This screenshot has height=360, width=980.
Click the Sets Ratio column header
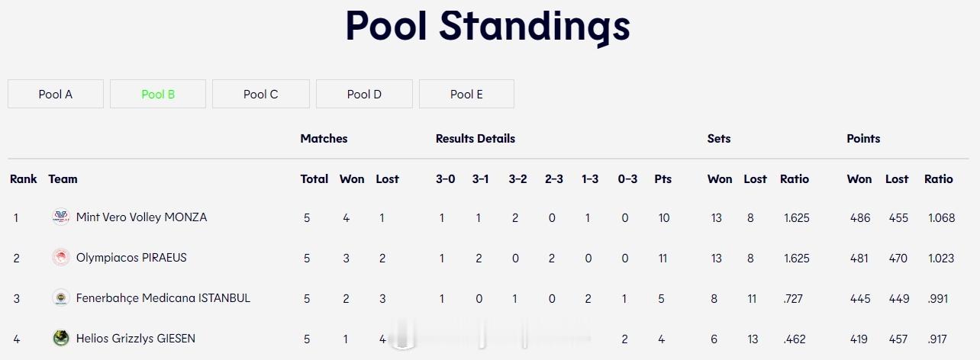795,179
